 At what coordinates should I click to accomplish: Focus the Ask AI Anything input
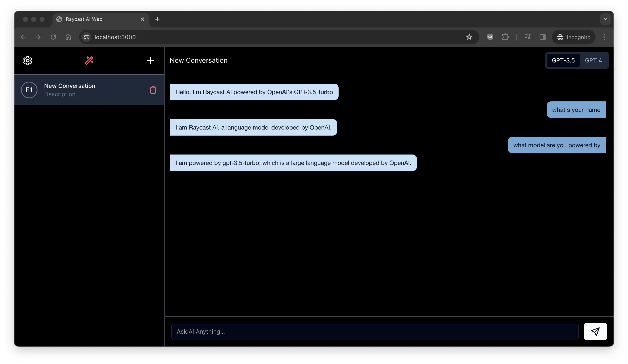(375, 331)
